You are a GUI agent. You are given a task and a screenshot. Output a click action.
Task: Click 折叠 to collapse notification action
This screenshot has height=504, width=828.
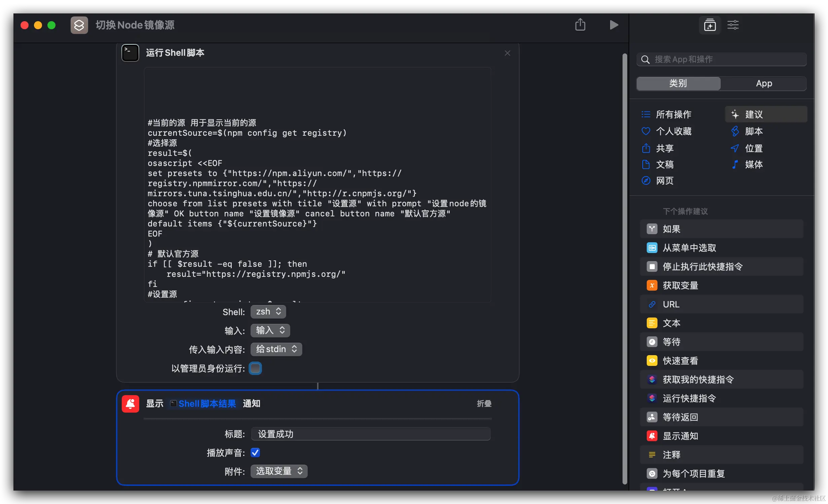[x=484, y=404]
